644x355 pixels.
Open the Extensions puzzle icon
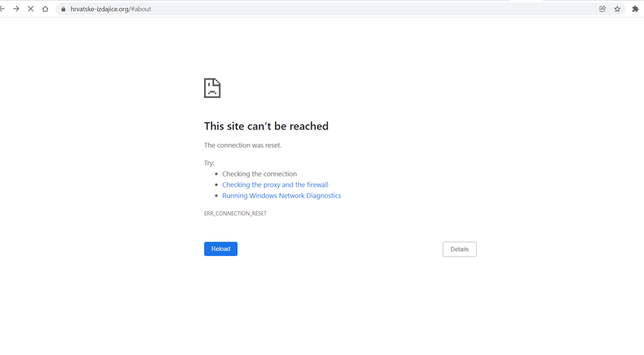pyautogui.click(x=635, y=9)
